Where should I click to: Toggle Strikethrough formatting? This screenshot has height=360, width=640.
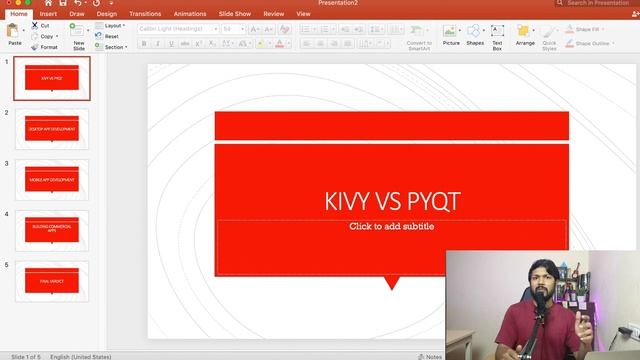click(x=185, y=43)
